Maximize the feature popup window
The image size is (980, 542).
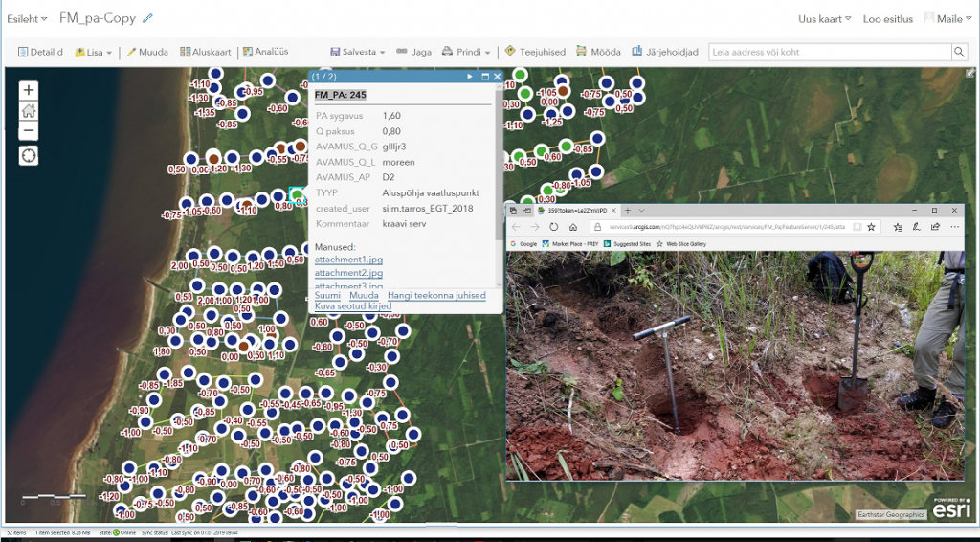pyautogui.click(x=485, y=77)
